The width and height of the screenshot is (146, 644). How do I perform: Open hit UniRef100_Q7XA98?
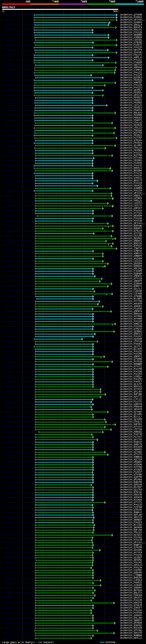(131, 15)
